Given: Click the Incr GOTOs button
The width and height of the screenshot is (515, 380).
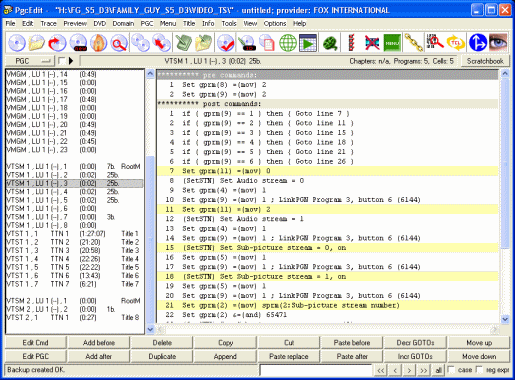Looking at the screenshot, I should 415,356.
